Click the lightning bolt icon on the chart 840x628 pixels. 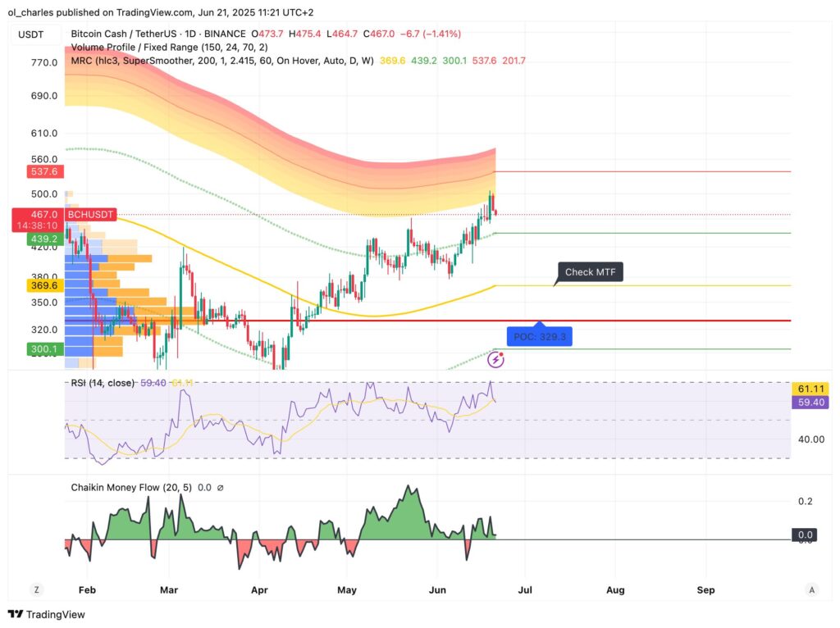click(x=496, y=360)
